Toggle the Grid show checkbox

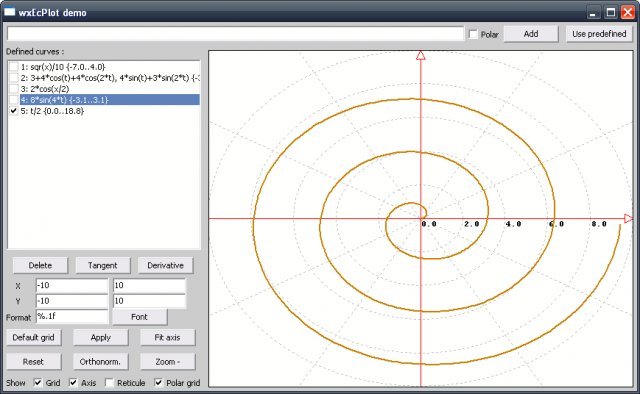click(38, 383)
